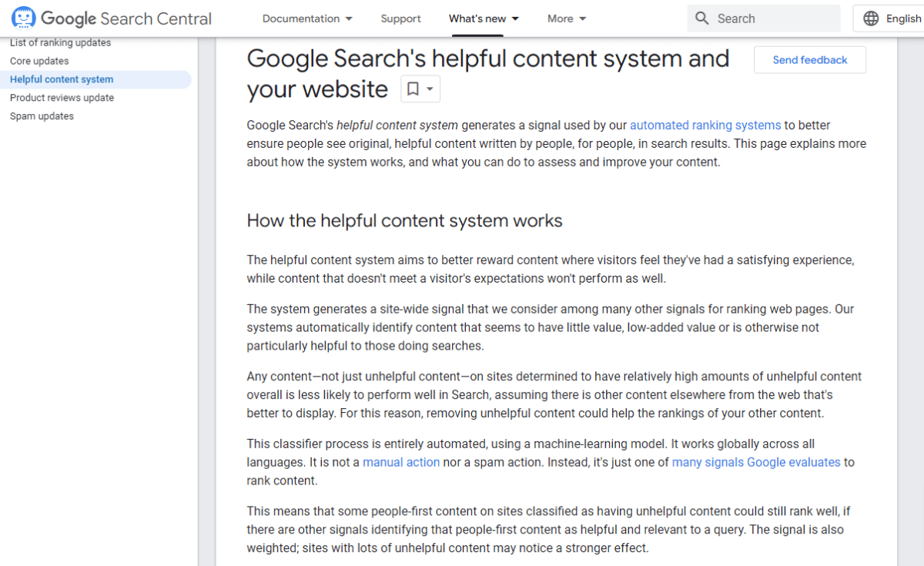Switch to the What's new section
924x566 pixels.
(477, 18)
